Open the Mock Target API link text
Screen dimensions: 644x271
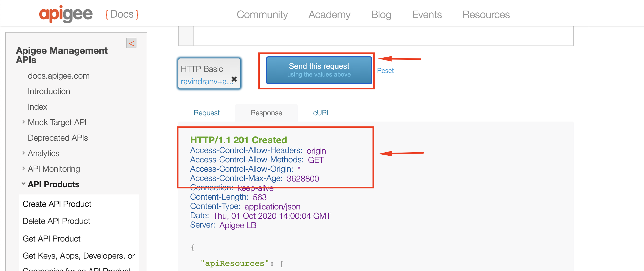coord(57,122)
